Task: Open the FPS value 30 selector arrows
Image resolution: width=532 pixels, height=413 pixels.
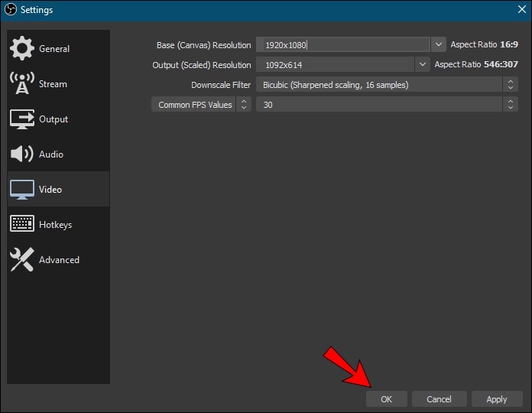Action: pyautogui.click(x=511, y=105)
